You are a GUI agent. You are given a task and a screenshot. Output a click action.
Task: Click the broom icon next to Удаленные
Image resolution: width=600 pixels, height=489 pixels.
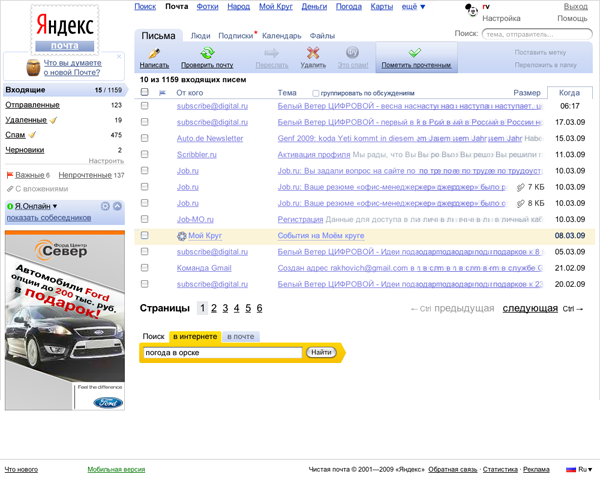53,120
